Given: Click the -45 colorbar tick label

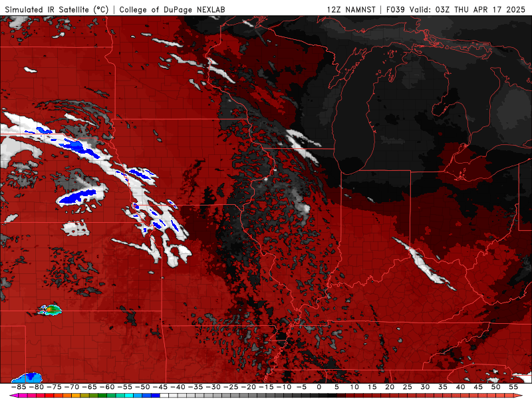Looking at the screenshot, I should click(x=160, y=387).
